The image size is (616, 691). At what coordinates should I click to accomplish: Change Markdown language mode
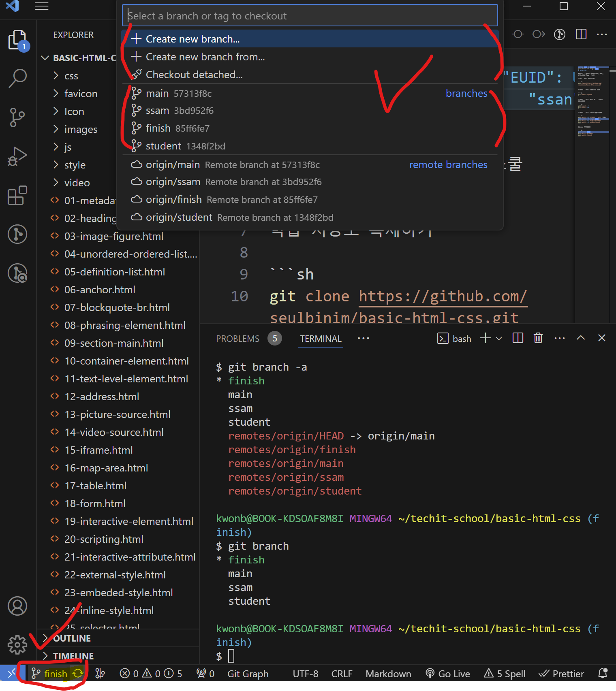388,674
